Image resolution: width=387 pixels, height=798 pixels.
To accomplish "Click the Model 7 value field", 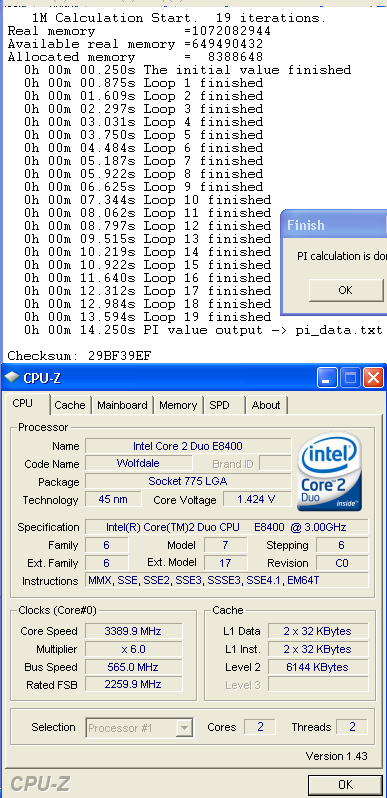I will [x=226, y=545].
